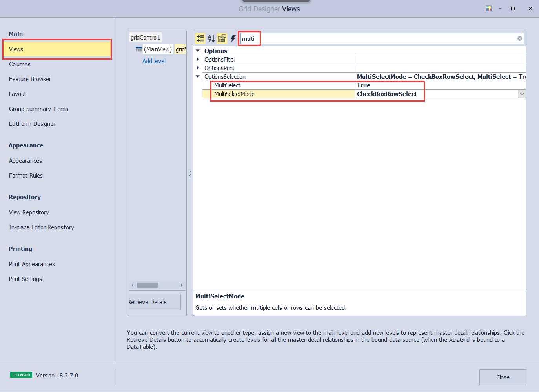Open the Appearances page

click(25, 161)
